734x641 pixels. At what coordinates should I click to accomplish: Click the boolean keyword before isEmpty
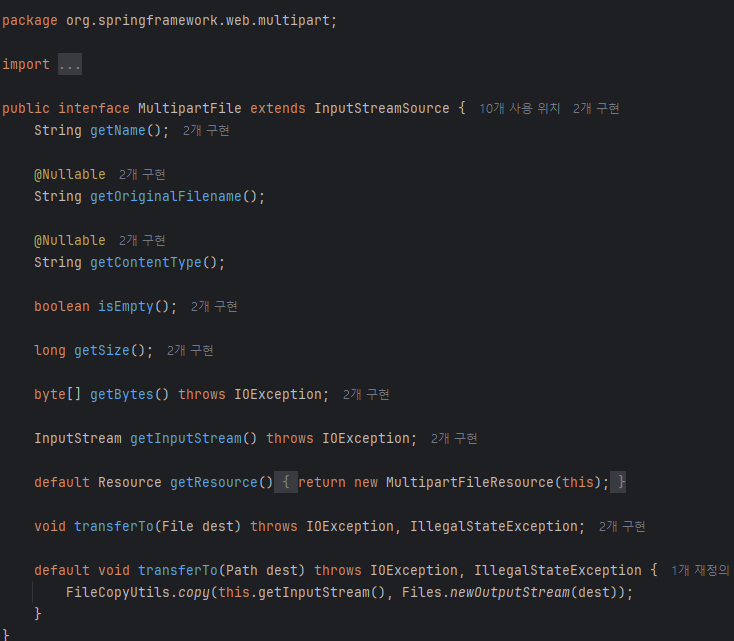click(x=62, y=307)
